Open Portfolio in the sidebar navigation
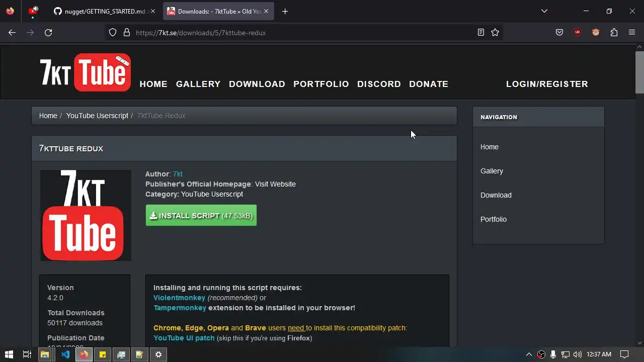 (494, 219)
